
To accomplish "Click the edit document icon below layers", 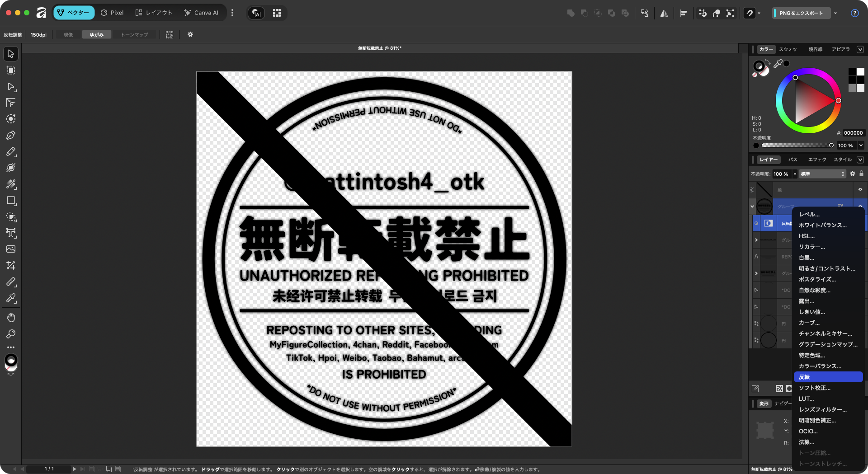I will pos(755,389).
